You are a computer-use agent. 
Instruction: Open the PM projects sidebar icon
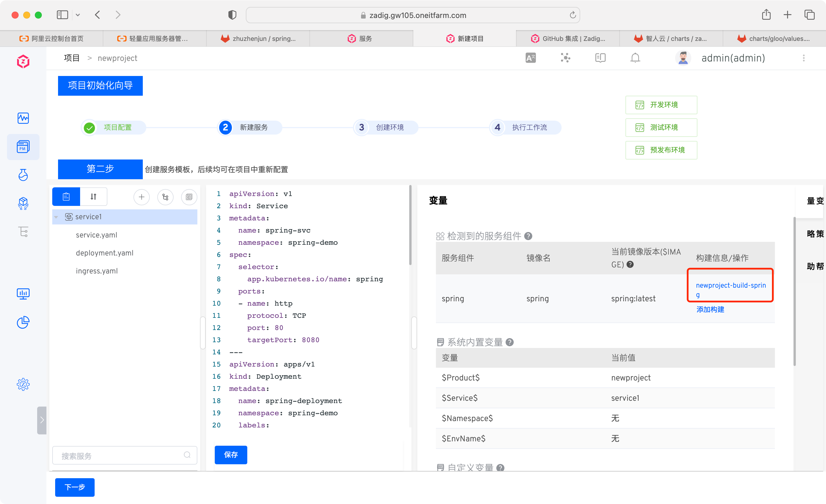pyautogui.click(x=23, y=147)
